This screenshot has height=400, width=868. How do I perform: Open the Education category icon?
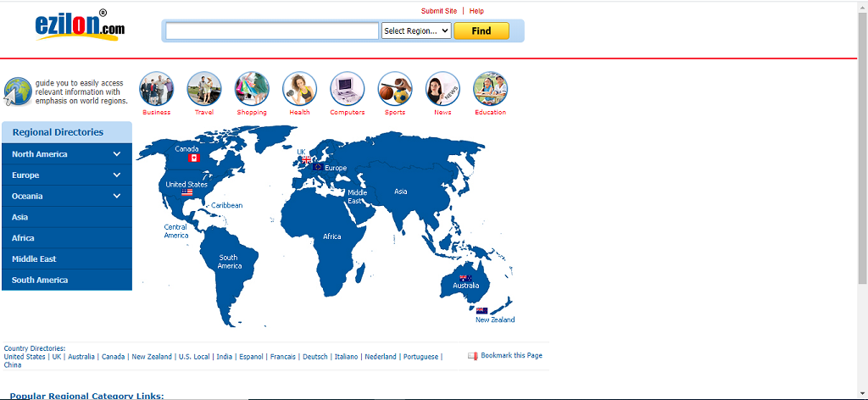[490, 89]
